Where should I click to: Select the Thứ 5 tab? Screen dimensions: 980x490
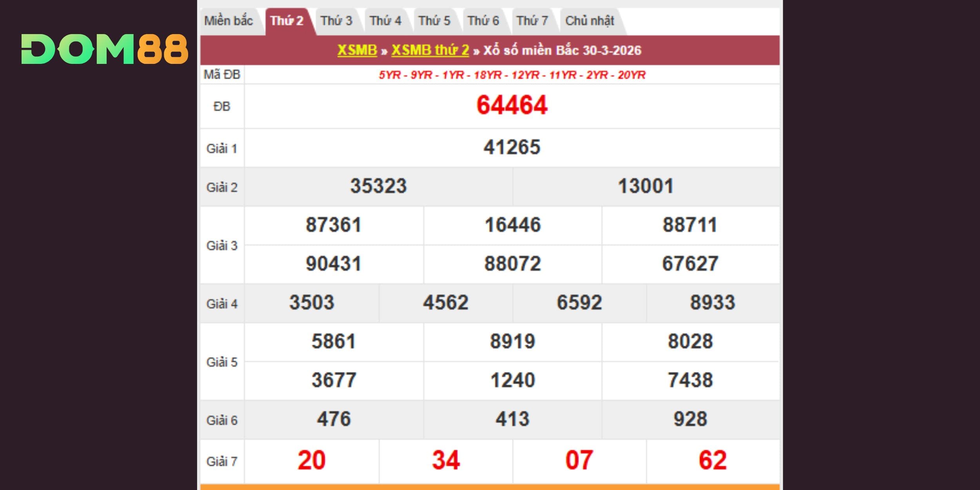point(434,21)
